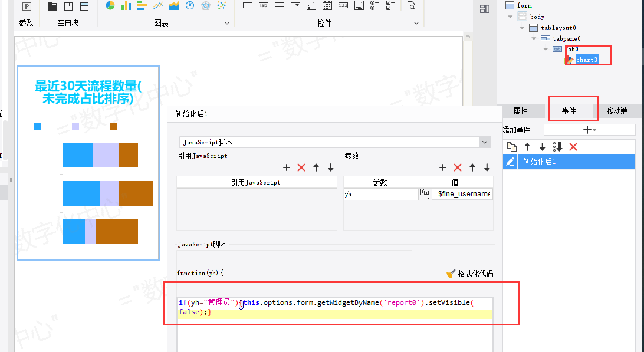This screenshot has height=352, width=644.
Task: Collapse the tabpane0 tree node
Action: (x=534, y=38)
